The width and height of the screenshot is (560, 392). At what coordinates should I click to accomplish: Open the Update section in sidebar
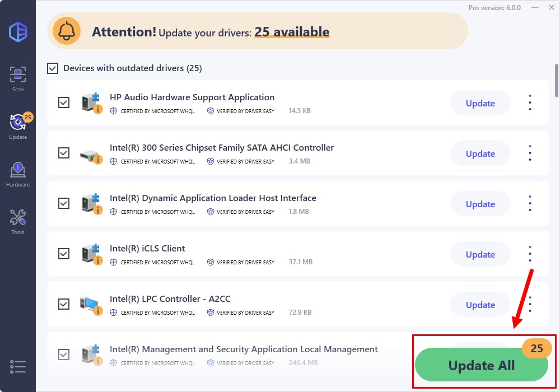(x=18, y=127)
